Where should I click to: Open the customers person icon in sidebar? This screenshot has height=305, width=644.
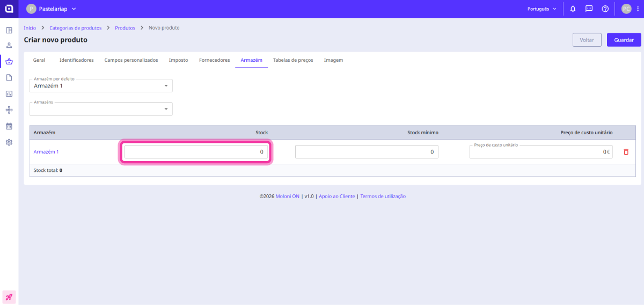(9, 46)
